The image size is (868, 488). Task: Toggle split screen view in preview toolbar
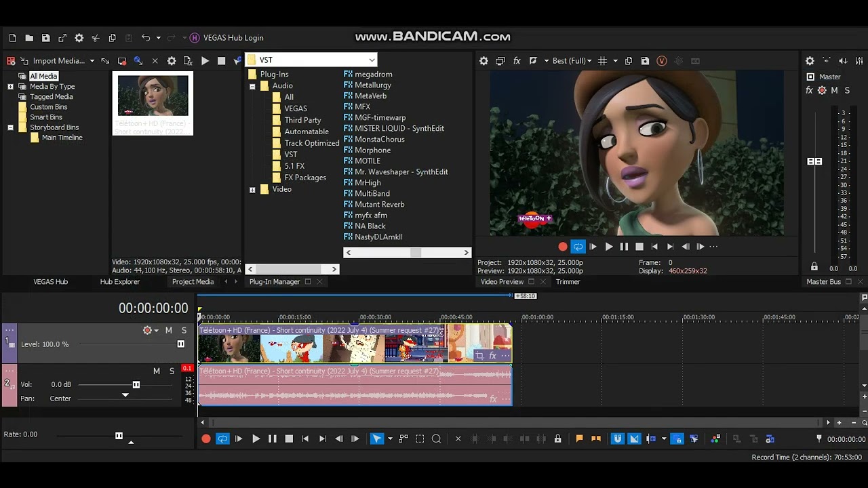[x=533, y=61]
